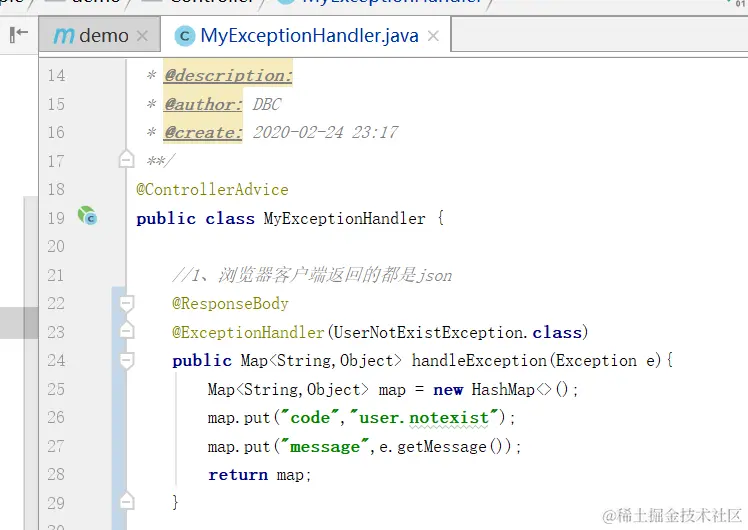Click the @author: doc tag
Image resolution: width=748 pixels, height=530 pixels.
(203, 104)
